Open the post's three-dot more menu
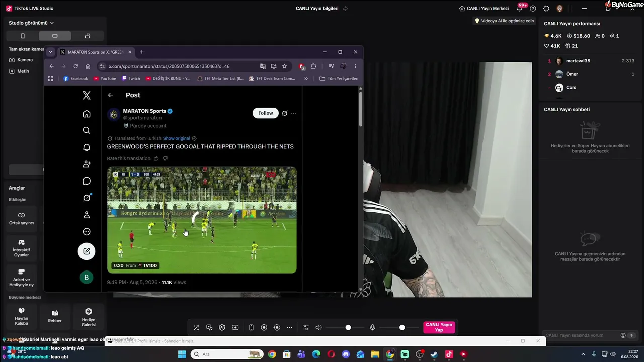The height and width of the screenshot is (362, 644). (x=294, y=113)
